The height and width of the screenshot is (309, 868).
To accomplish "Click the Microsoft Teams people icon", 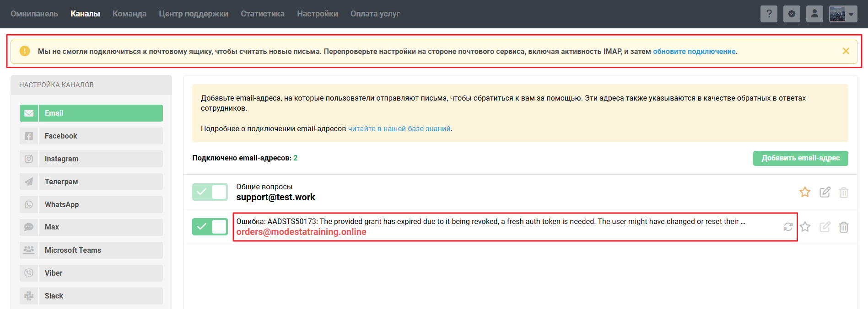I will click(x=29, y=250).
